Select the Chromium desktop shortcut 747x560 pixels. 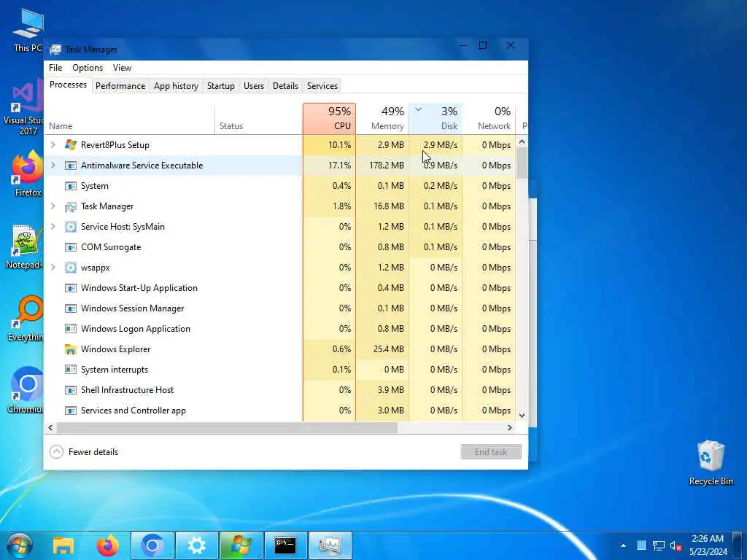click(26, 391)
